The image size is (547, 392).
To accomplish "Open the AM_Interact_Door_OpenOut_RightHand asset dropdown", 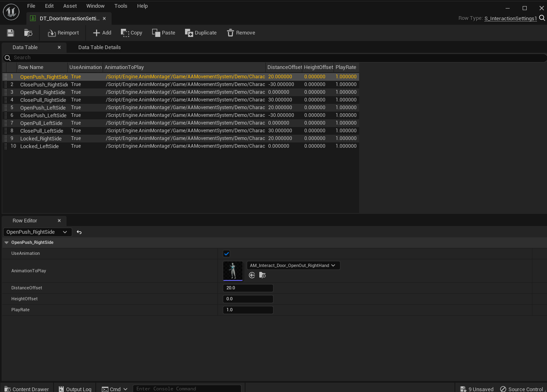I will [x=293, y=265].
